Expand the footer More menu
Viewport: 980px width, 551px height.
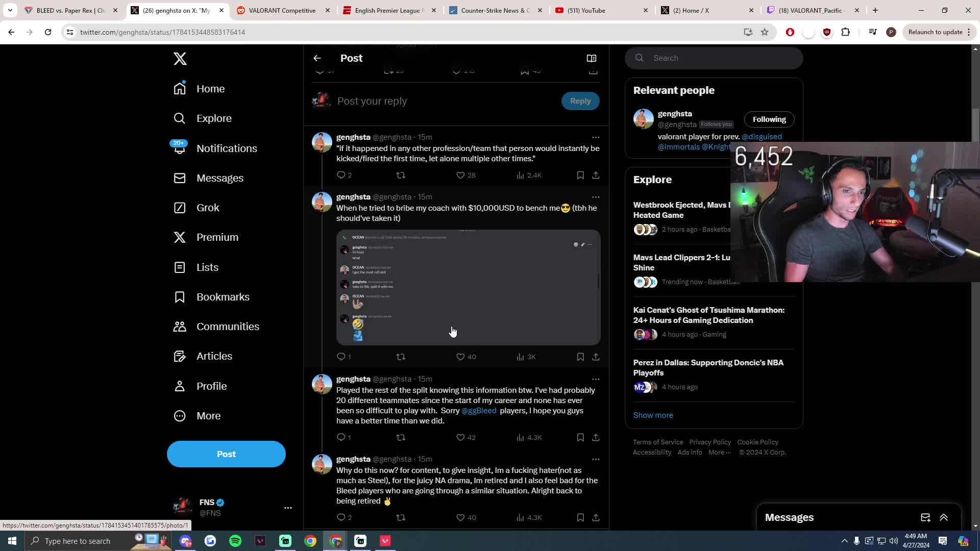coord(720,453)
